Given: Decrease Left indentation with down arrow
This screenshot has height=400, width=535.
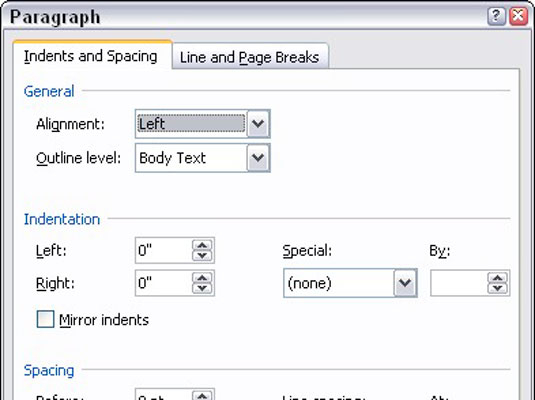Looking at the screenshot, I should [202, 256].
